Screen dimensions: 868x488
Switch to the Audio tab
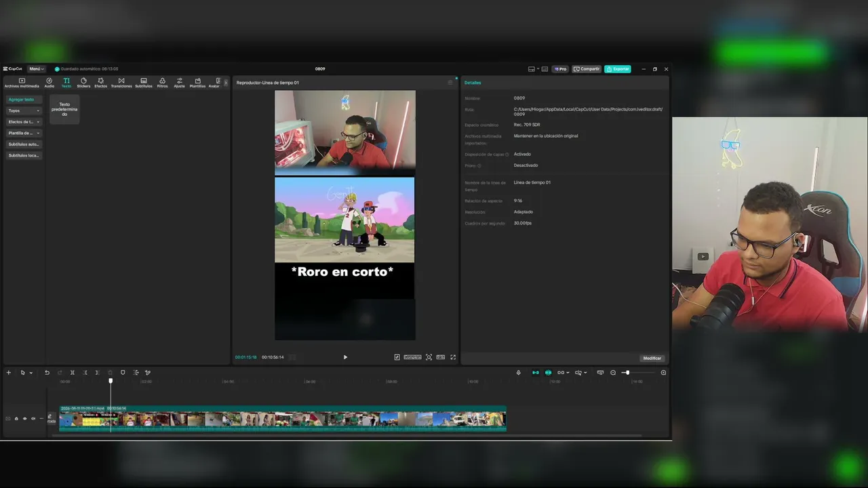click(50, 83)
